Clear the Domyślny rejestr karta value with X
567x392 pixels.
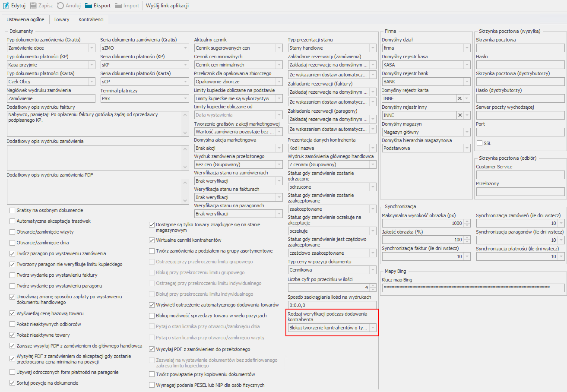tap(460, 98)
